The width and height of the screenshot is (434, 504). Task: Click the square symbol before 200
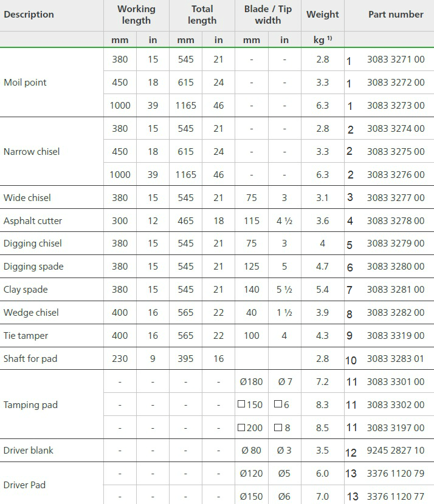[241, 427]
